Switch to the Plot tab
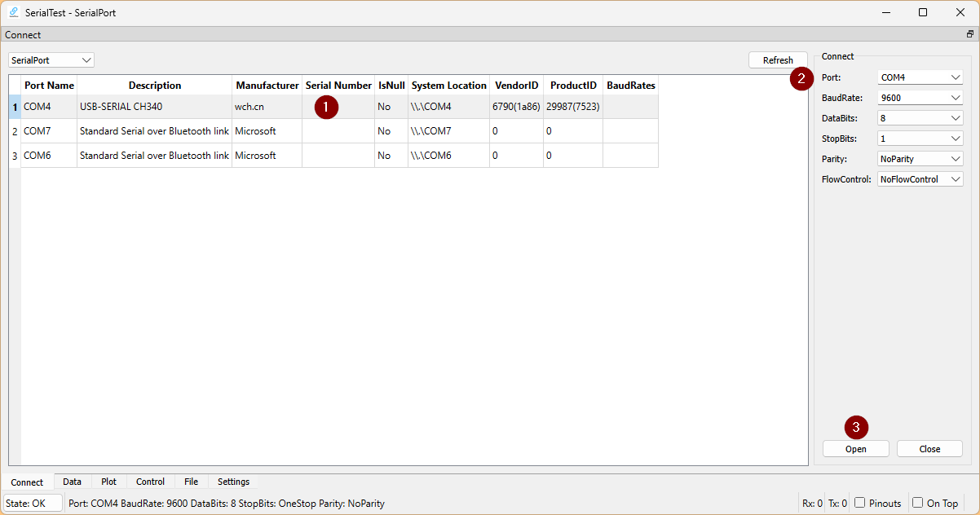The image size is (980, 515). click(108, 482)
